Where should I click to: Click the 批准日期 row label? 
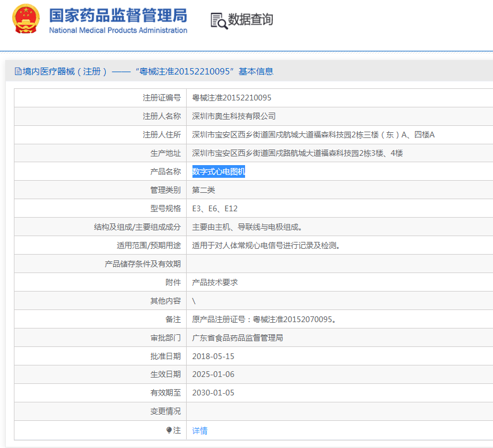(x=165, y=356)
